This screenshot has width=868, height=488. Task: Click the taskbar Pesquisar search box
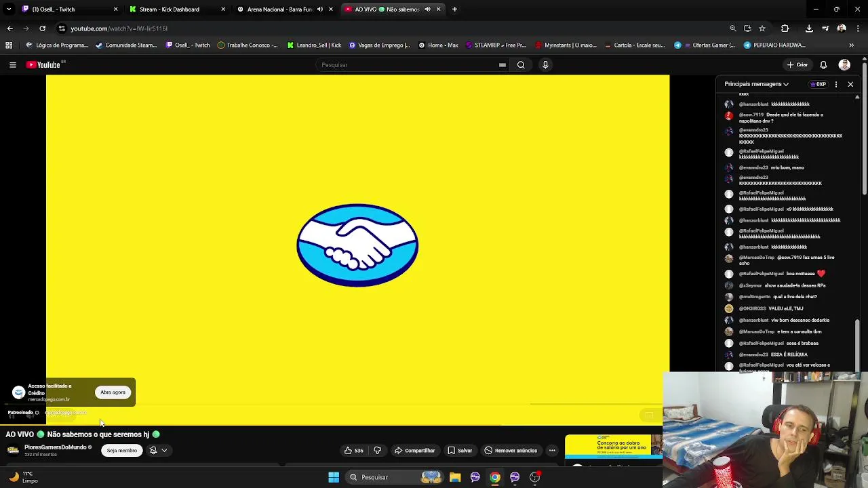[395, 477]
